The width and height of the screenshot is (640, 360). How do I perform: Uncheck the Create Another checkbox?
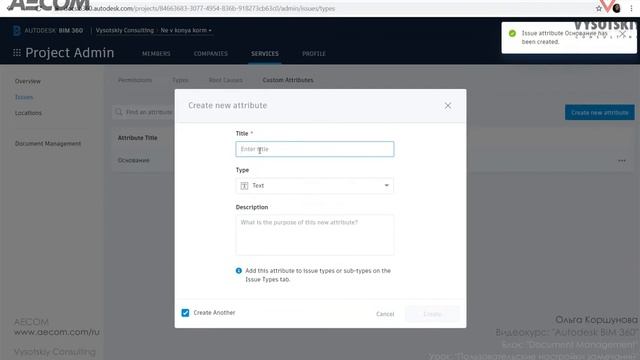[x=185, y=313]
